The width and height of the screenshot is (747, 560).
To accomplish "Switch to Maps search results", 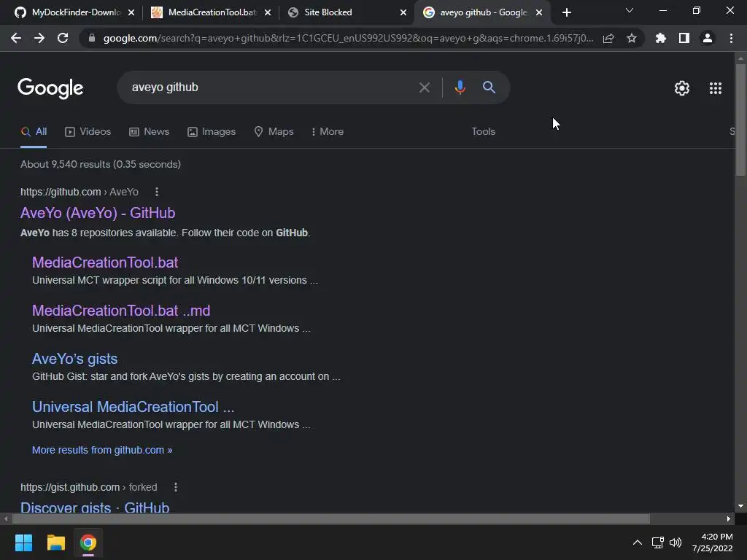I will (274, 131).
